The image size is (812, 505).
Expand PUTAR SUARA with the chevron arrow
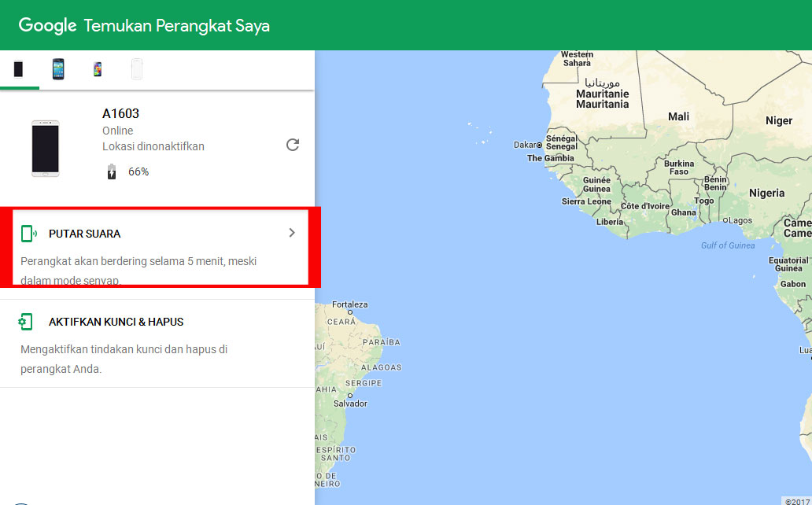pyautogui.click(x=292, y=233)
